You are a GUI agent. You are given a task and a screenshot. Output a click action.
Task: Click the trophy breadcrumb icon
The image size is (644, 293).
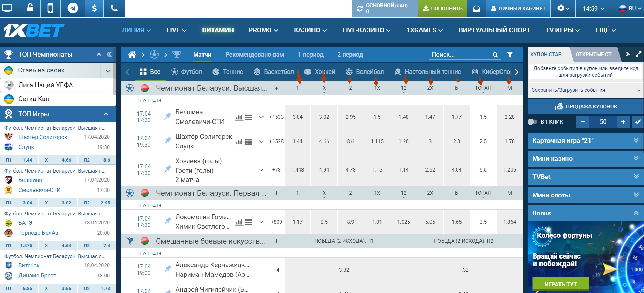pos(177,55)
